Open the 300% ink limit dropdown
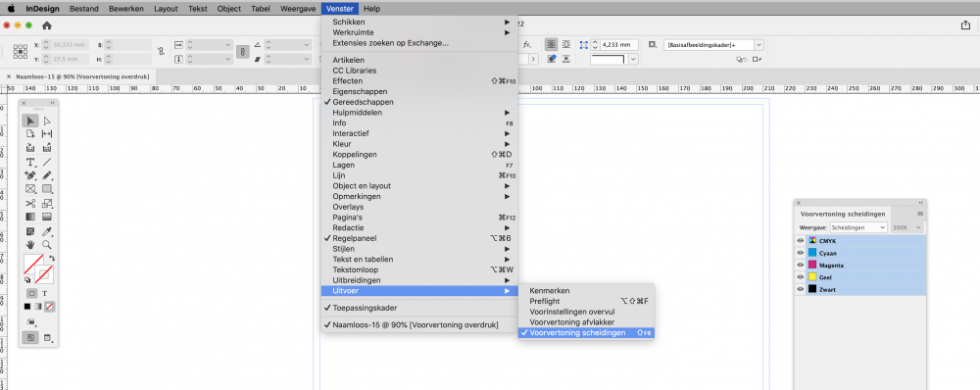This screenshot has width=980, height=390. [x=908, y=227]
